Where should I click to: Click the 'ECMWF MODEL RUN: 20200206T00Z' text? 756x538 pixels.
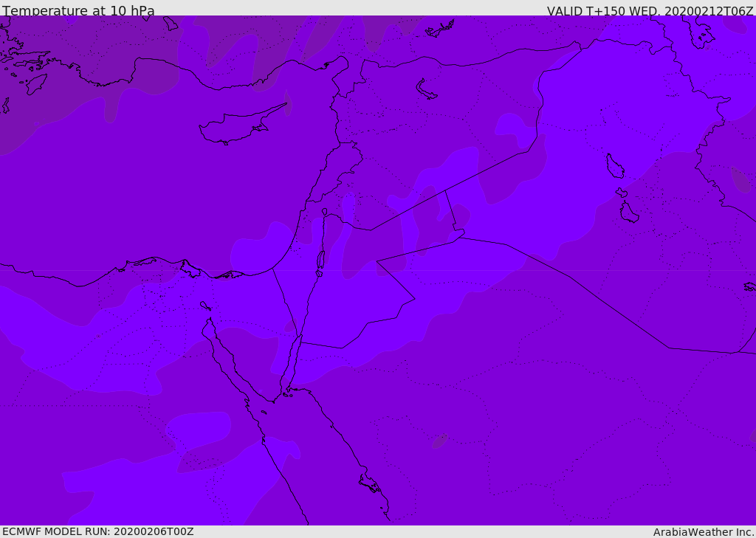click(98, 531)
